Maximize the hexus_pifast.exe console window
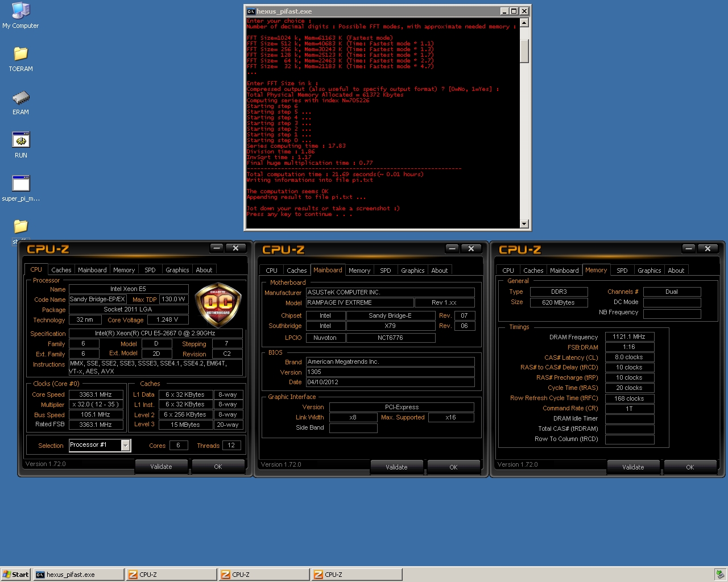This screenshot has height=582, width=728. (x=514, y=11)
